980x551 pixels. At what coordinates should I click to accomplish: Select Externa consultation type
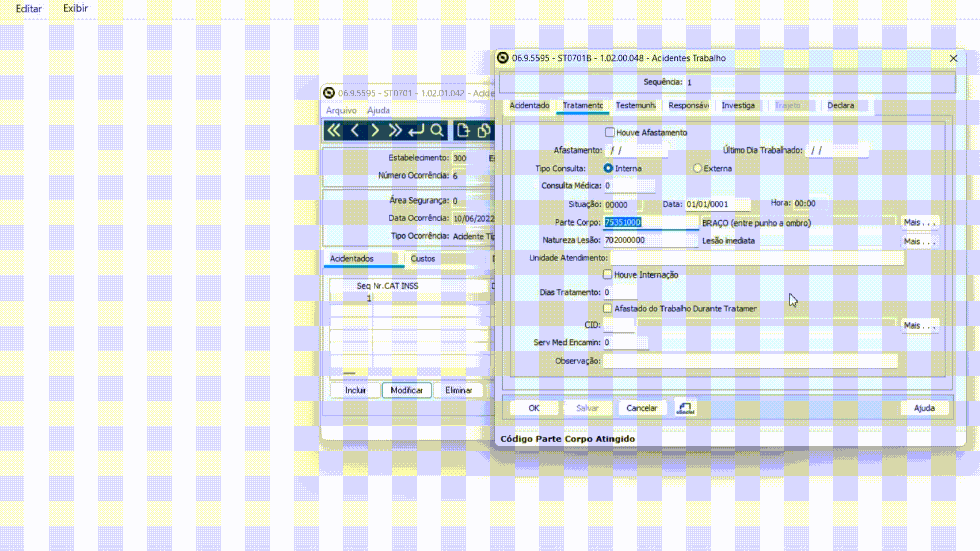(697, 168)
